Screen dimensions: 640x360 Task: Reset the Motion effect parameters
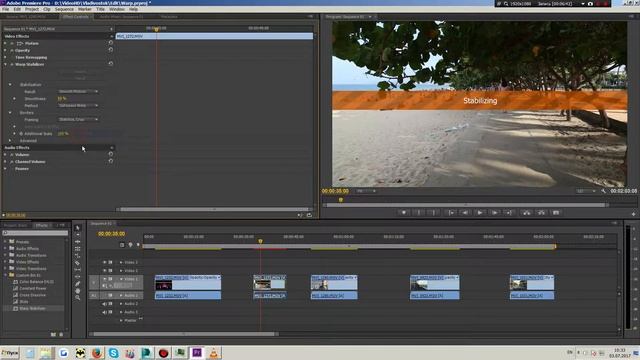tap(111, 43)
